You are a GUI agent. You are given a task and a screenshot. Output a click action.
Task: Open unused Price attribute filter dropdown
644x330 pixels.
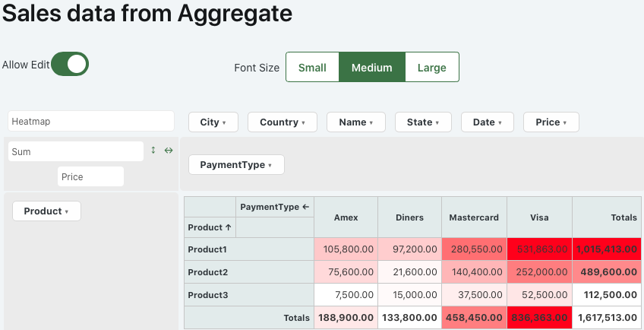551,122
